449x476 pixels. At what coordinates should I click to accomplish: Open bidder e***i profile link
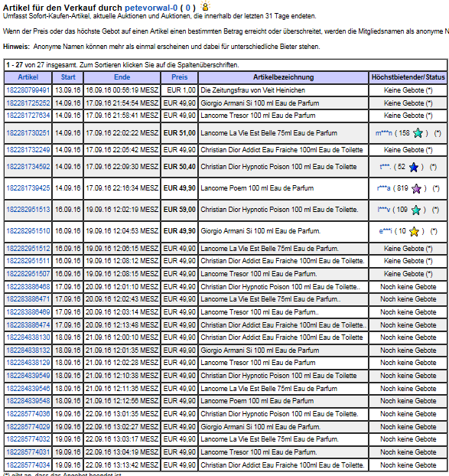coord(386,231)
